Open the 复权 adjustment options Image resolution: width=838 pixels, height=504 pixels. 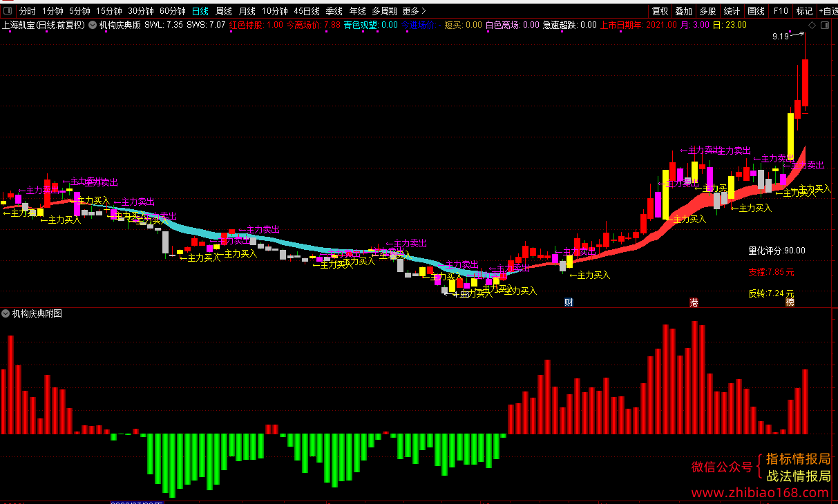[660, 11]
